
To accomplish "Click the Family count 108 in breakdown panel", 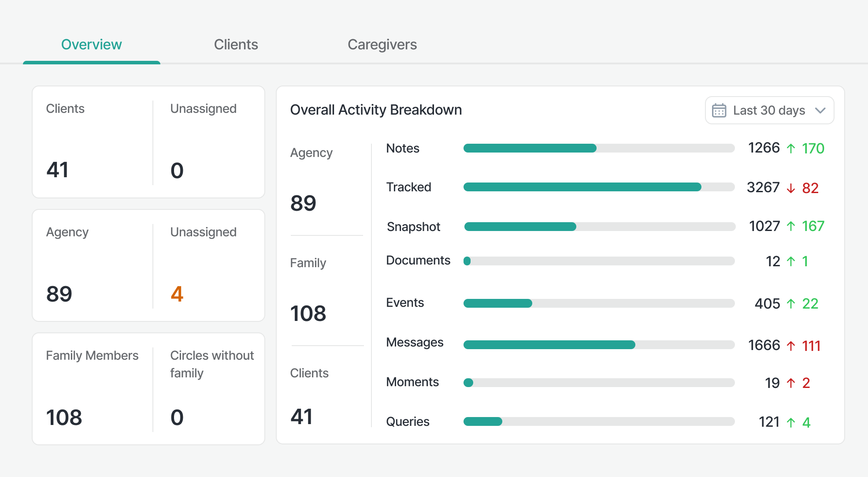I will click(308, 313).
